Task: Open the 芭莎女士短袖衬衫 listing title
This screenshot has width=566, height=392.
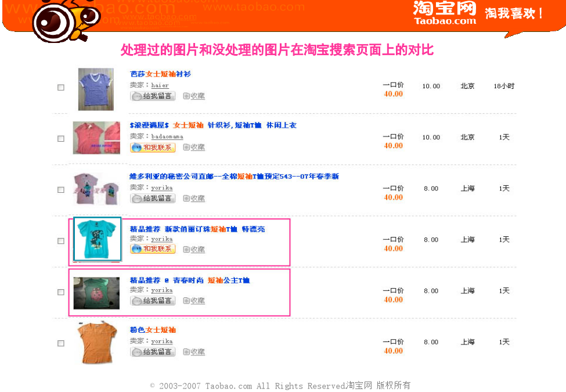Action: coord(160,74)
